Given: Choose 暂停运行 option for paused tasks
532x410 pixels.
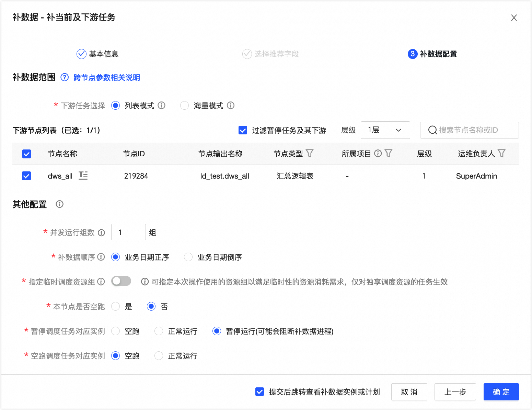Looking at the screenshot, I should click(x=217, y=331).
